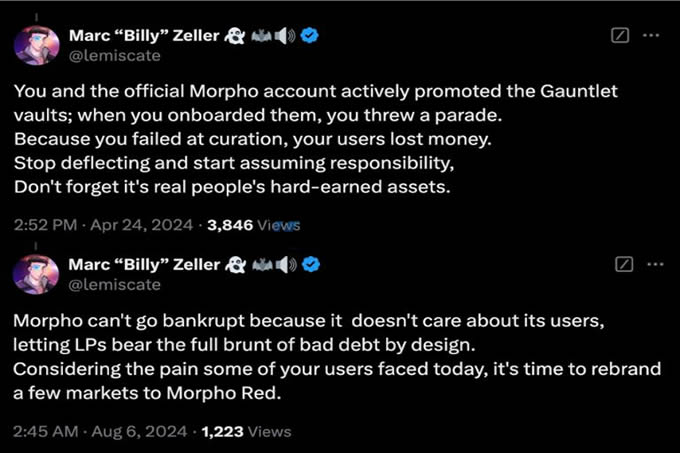680x453 pixels.
Task: Click the ghost emoji in the April 24 tweet's name
Action: [x=237, y=36]
